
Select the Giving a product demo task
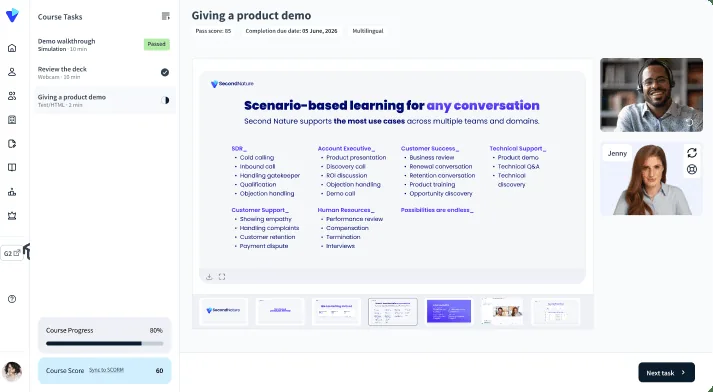tap(105, 101)
